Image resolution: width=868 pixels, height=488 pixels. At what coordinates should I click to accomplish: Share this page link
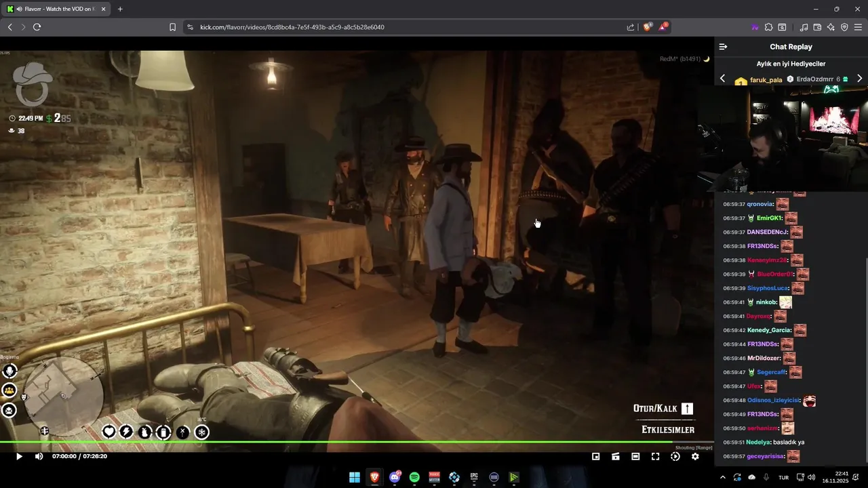631,27
